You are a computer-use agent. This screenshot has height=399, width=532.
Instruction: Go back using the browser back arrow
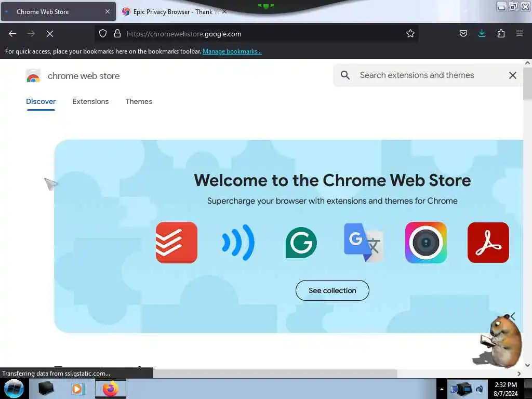coord(12,34)
